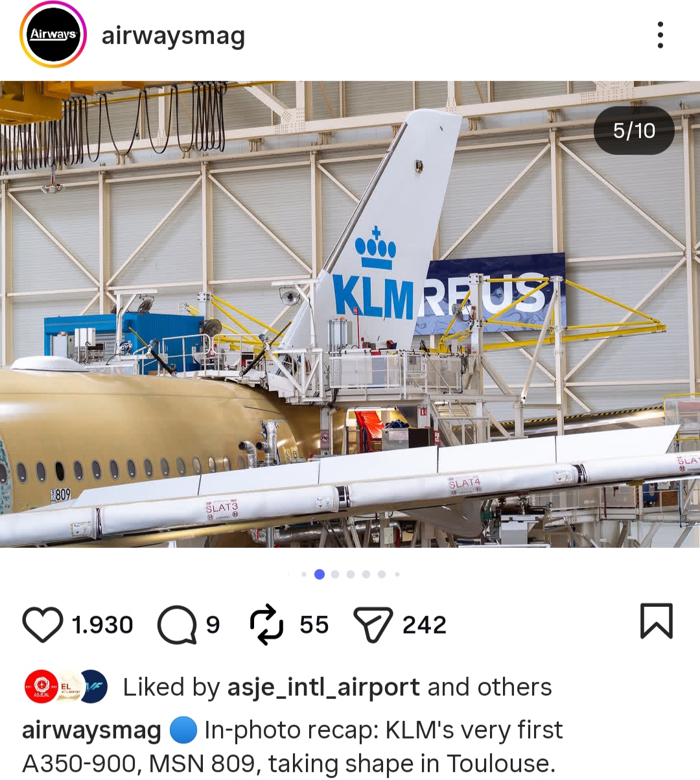Screen dimensions: 700x780
Task: Open the airwaysmag username in the header
Action: coord(173,36)
